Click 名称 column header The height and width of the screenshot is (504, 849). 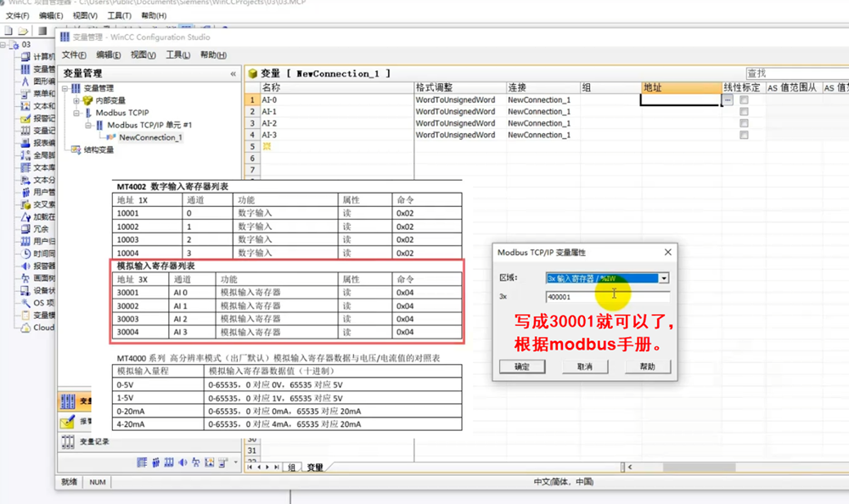tap(337, 87)
